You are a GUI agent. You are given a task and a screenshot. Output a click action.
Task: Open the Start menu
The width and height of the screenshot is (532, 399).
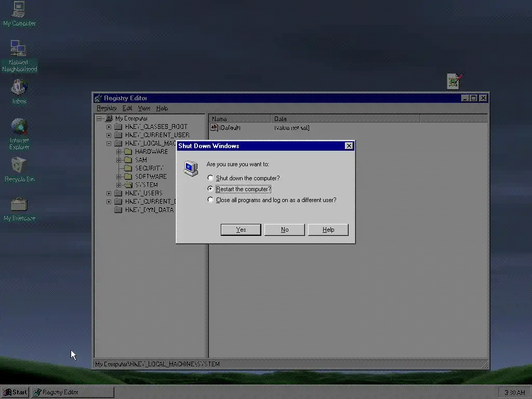[x=15, y=392]
